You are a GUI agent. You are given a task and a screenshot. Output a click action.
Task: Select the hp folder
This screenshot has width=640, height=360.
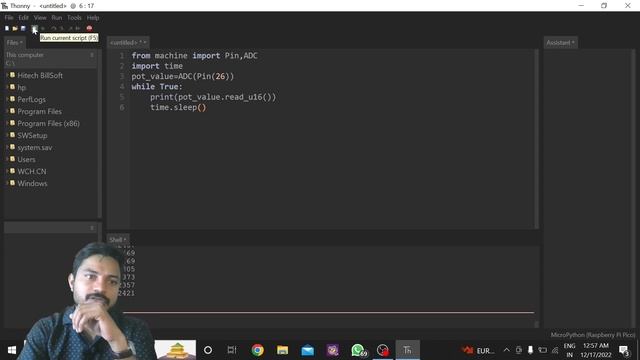[x=22, y=87]
